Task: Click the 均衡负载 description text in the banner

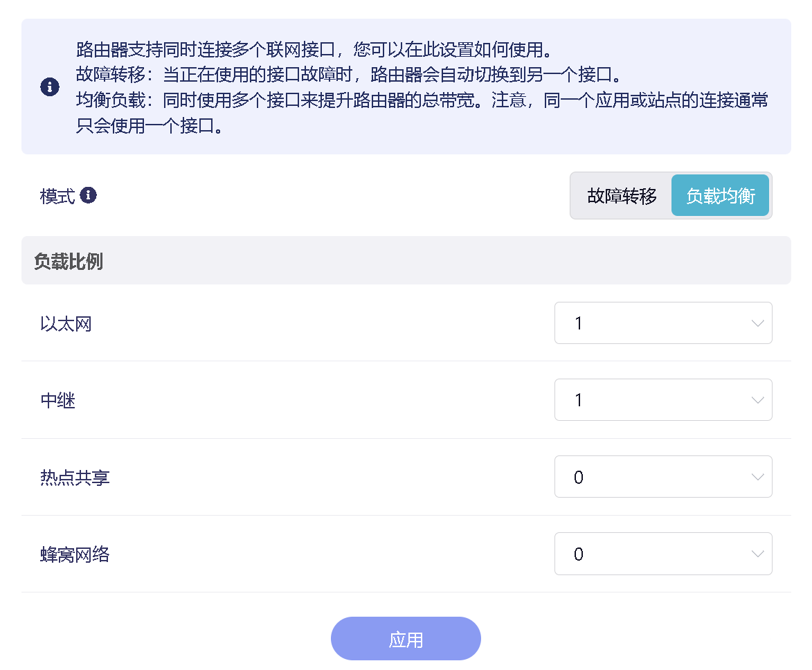Action: pyautogui.click(x=422, y=101)
